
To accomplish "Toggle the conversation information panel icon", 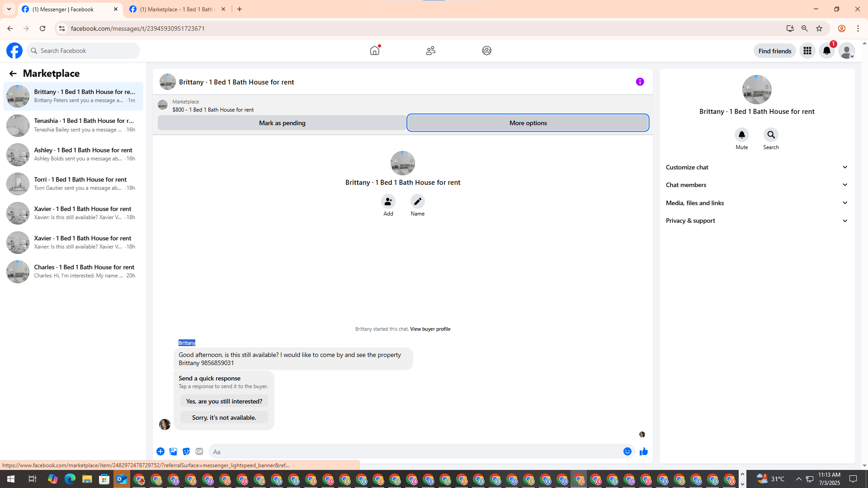I will pos(640,82).
